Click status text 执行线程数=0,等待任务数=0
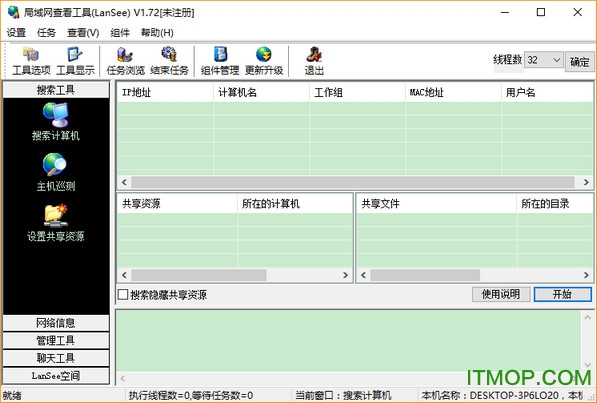597x403 pixels. point(191,395)
